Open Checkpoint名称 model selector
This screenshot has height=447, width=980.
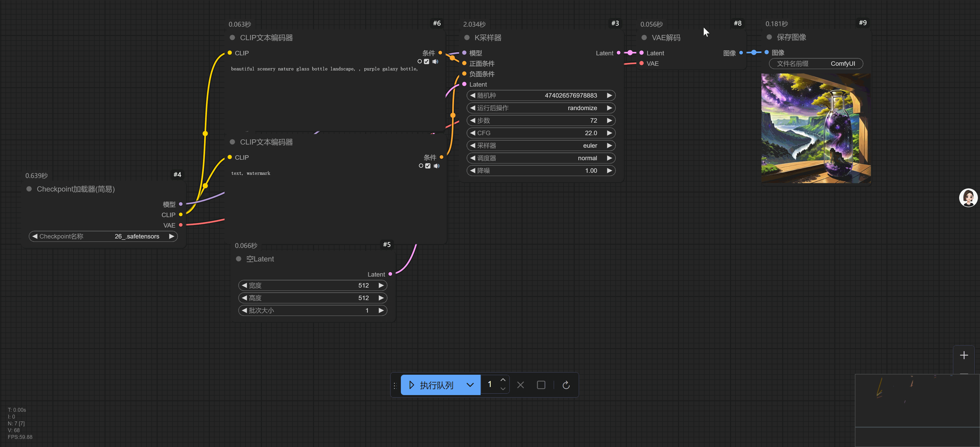103,236
